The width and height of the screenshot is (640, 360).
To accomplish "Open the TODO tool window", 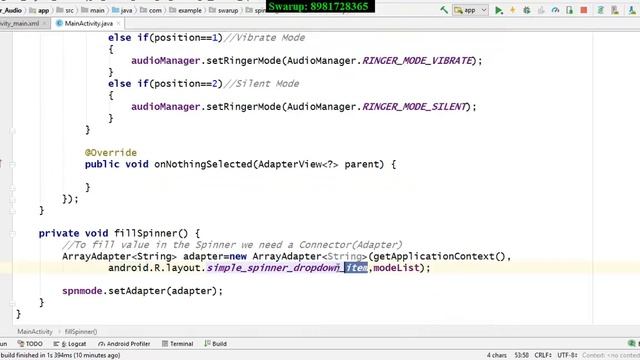I will 30,344.
